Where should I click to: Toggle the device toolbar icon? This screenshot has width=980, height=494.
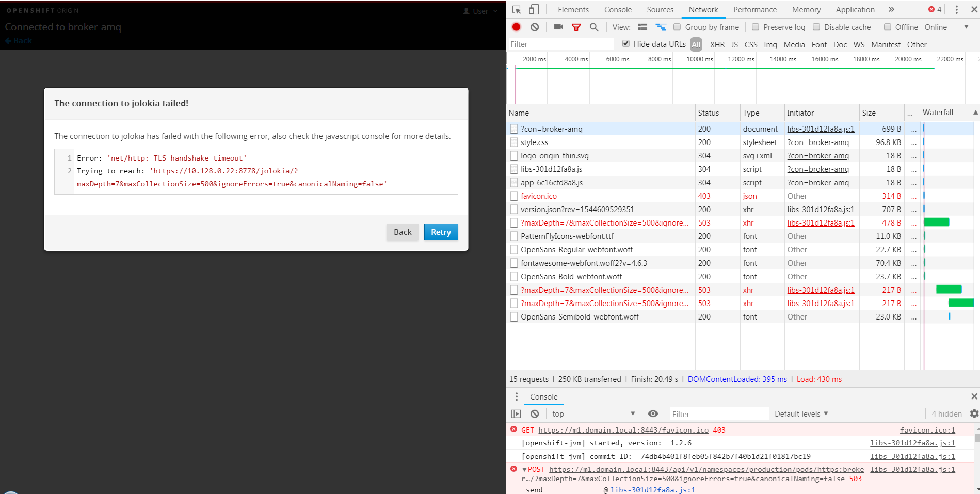pos(534,9)
